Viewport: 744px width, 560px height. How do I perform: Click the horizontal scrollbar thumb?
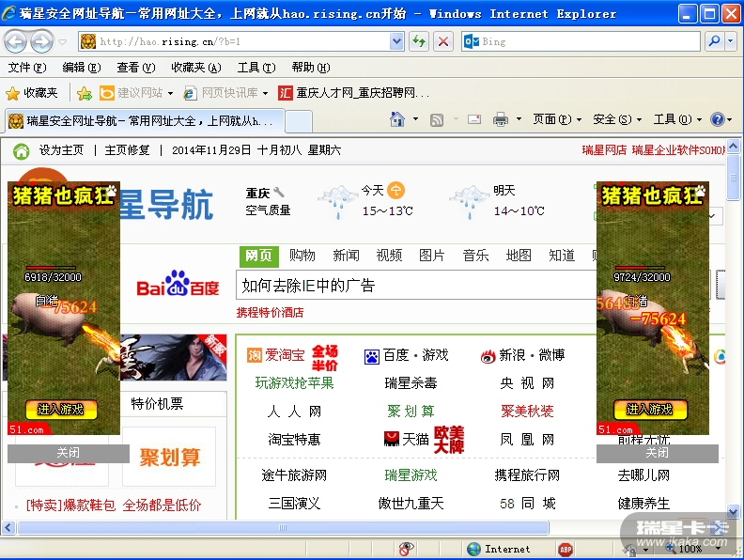coord(283,528)
